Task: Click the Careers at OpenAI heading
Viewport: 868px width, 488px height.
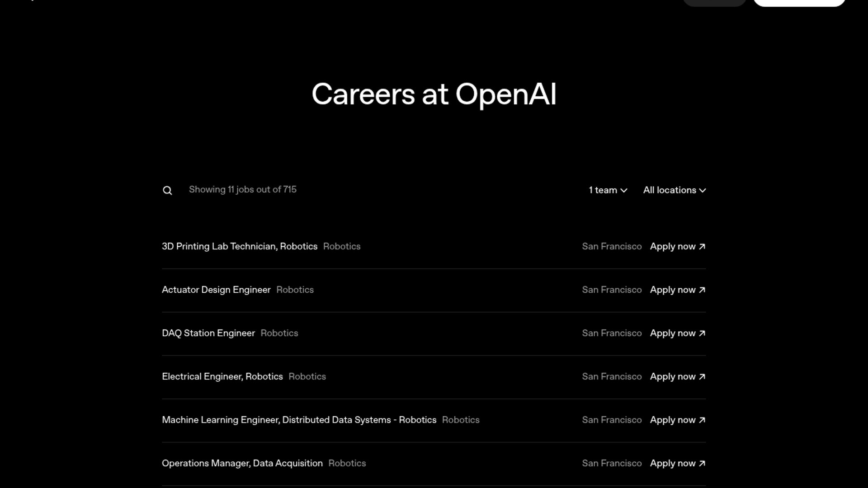Action: point(434,94)
